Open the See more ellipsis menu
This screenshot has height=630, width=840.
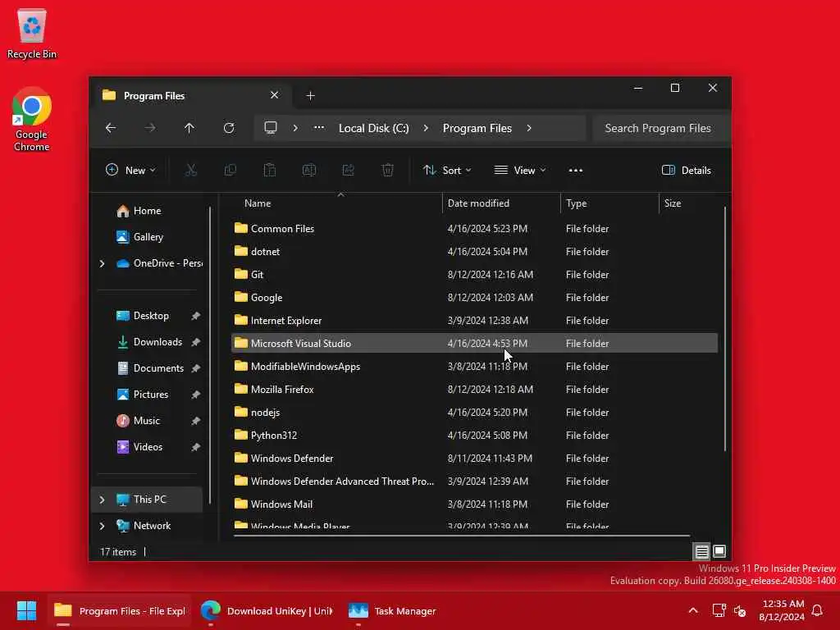576,171
